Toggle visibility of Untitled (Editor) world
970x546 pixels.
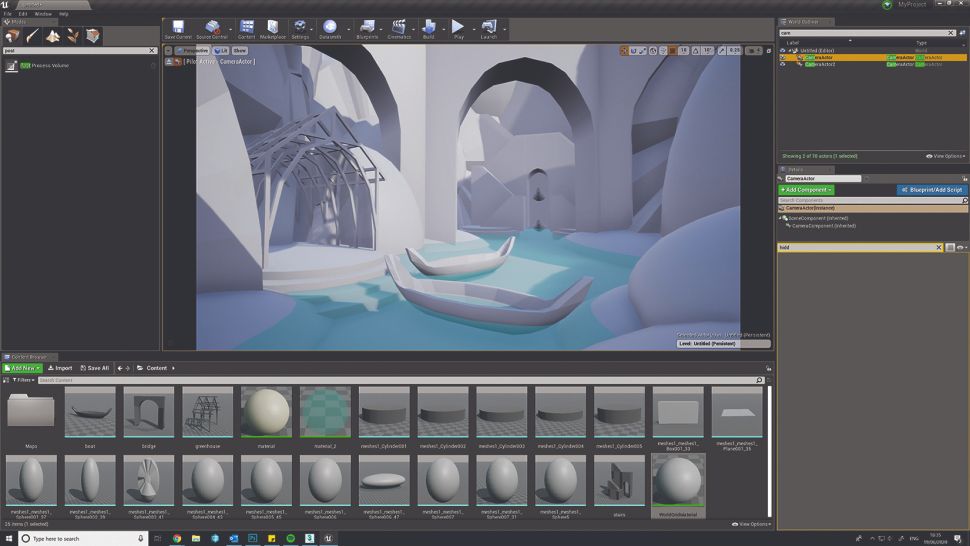783,50
